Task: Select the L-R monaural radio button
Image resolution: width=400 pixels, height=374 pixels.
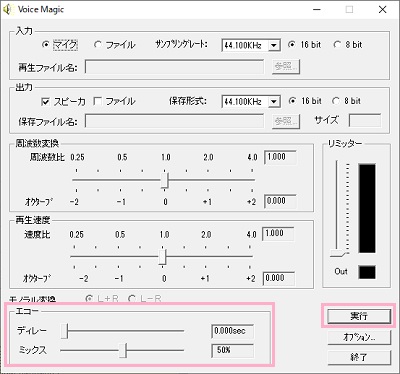Action: click(132, 299)
